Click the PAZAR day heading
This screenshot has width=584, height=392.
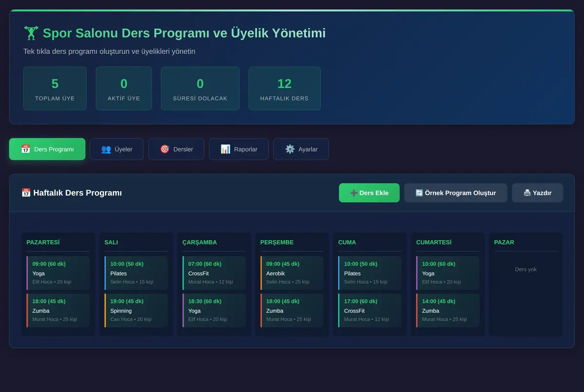(x=504, y=242)
